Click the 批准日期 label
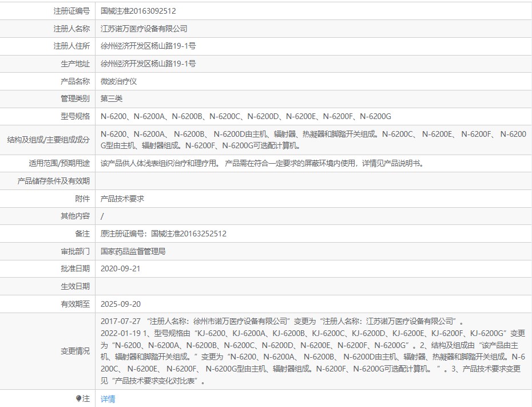The image size is (532, 407). (x=76, y=268)
